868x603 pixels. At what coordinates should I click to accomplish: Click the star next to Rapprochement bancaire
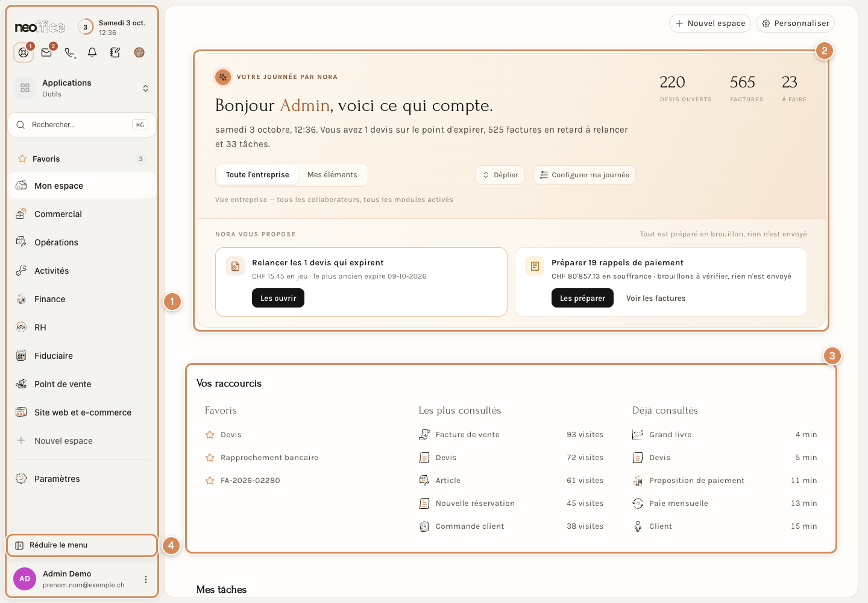[x=210, y=458]
